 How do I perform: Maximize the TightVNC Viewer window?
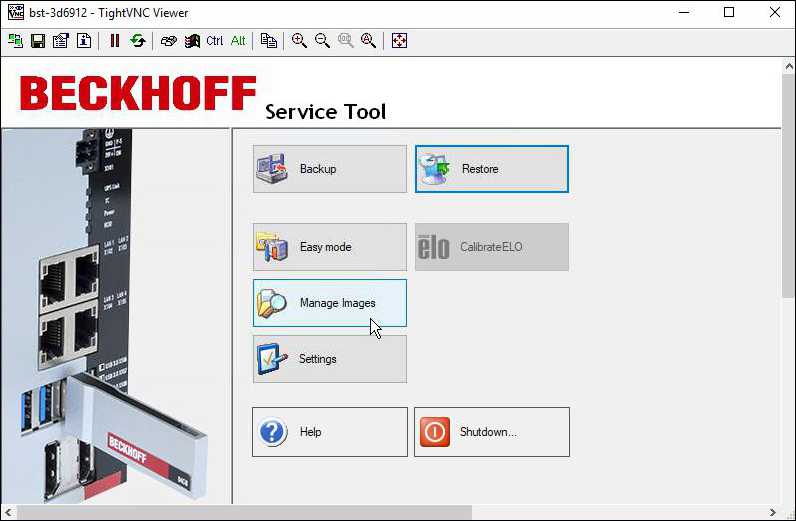(x=729, y=12)
